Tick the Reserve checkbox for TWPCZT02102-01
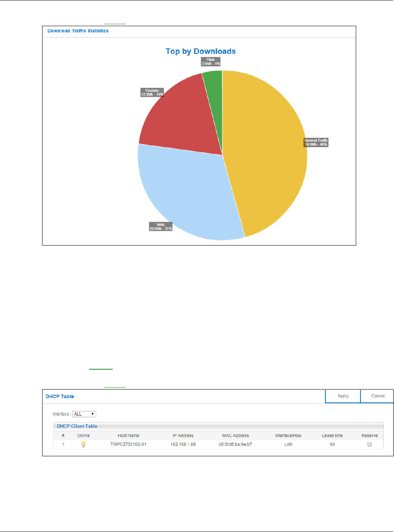The image size is (394, 532). 369,444
